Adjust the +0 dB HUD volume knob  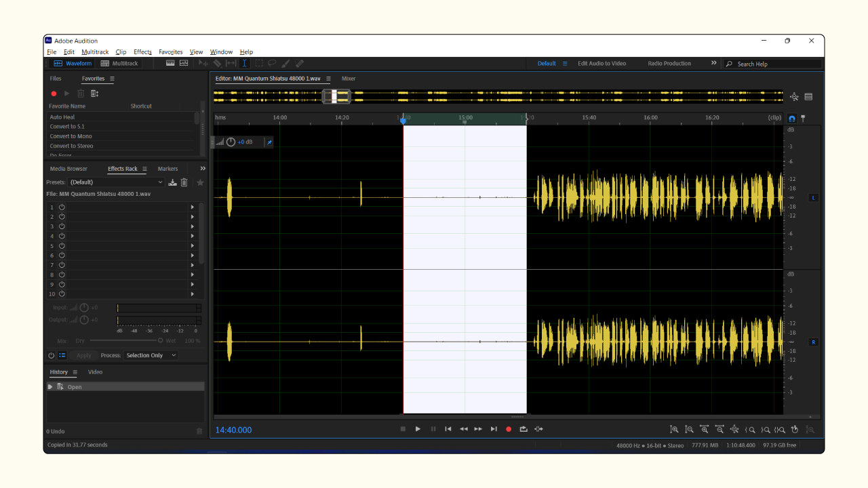(x=231, y=142)
